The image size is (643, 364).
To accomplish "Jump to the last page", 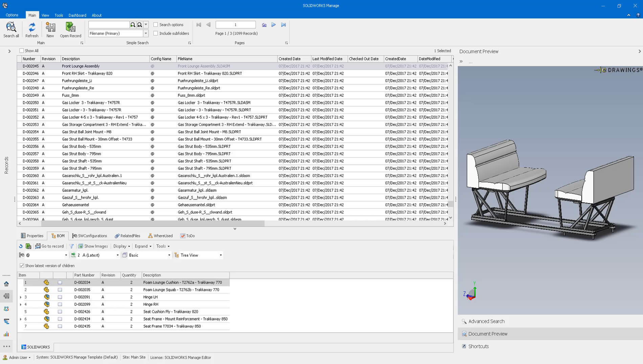I will (283, 25).
